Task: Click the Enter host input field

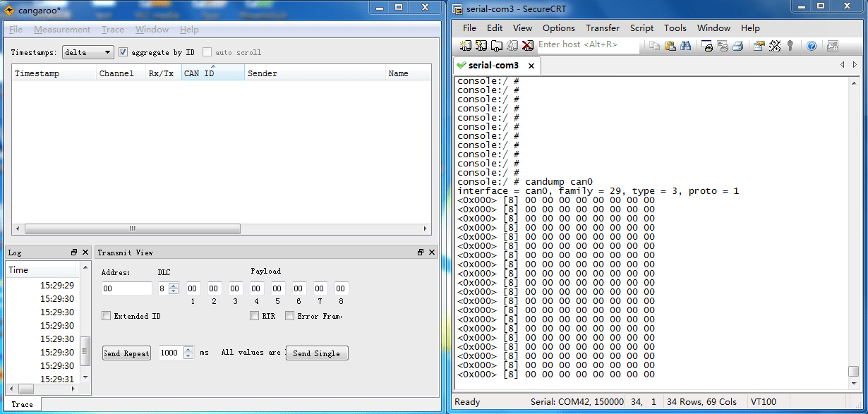Action: click(x=588, y=45)
